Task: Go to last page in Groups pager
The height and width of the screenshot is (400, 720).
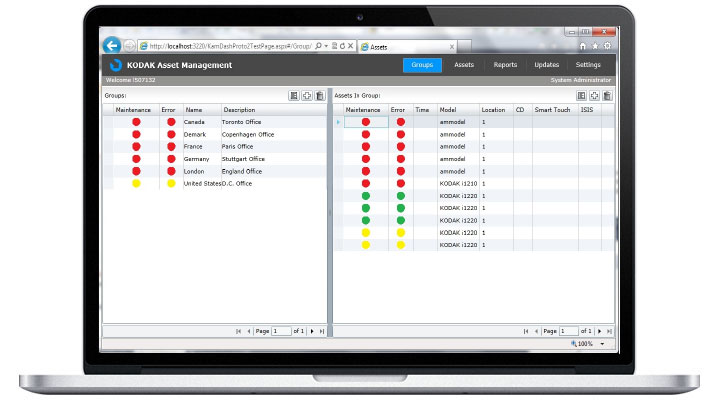Action: point(322,331)
